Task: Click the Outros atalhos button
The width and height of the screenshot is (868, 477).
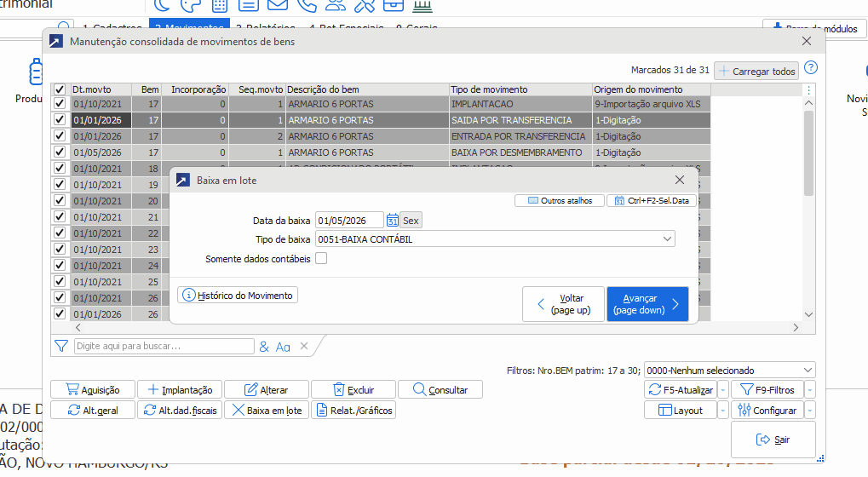Action: pyautogui.click(x=560, y=201)
